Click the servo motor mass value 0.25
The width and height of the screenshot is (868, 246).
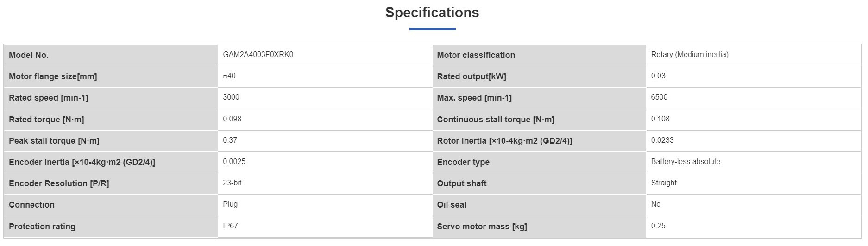(x=658, y=226)
